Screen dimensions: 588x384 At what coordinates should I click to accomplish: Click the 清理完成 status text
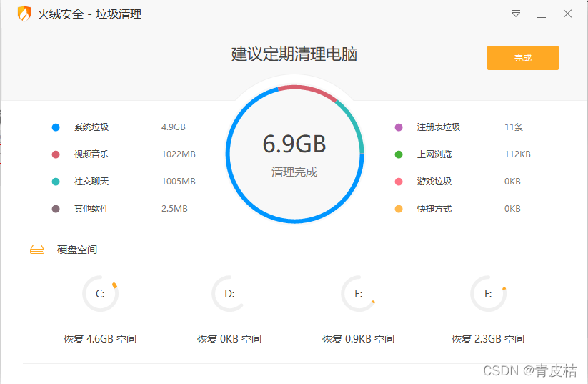coord(294,172)
